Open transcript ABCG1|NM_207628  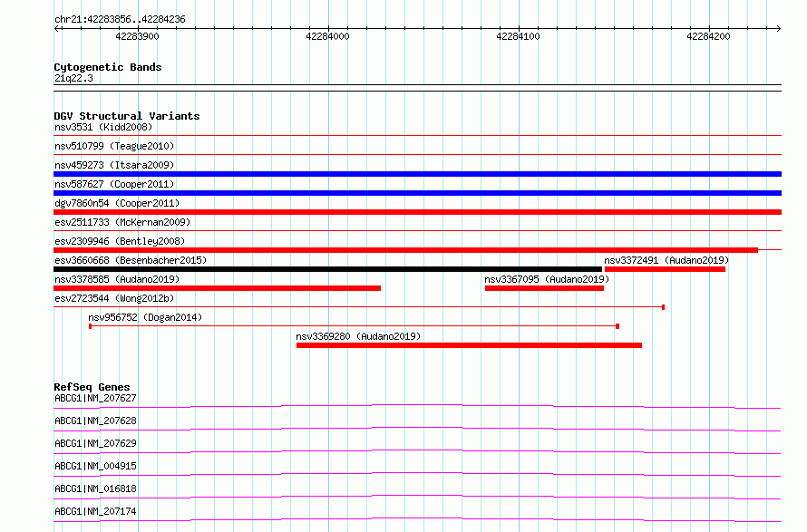pyautogui.click(x=95, y=421)
